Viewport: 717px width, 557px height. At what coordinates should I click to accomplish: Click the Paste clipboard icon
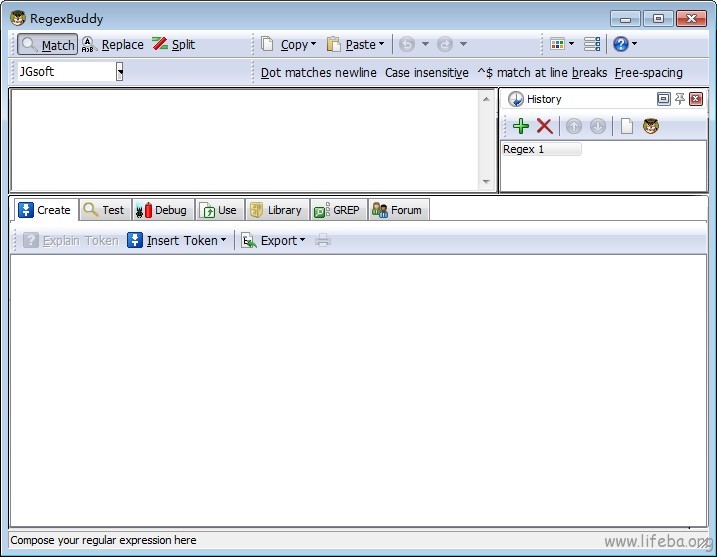coord(334,44)
